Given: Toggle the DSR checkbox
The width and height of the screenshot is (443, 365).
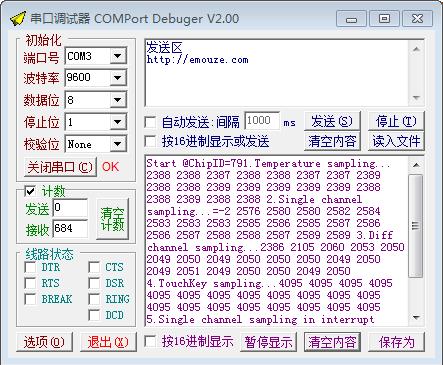Looking at the screenshot, I should point(94,283).
